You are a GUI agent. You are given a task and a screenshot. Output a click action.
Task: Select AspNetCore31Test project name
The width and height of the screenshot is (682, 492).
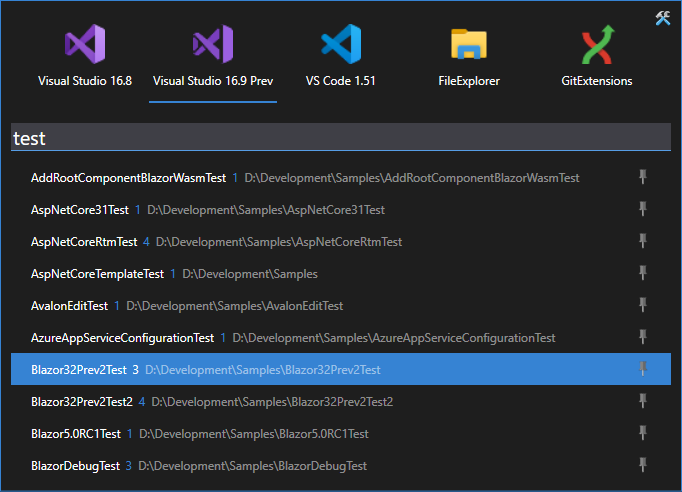(80, 210)
